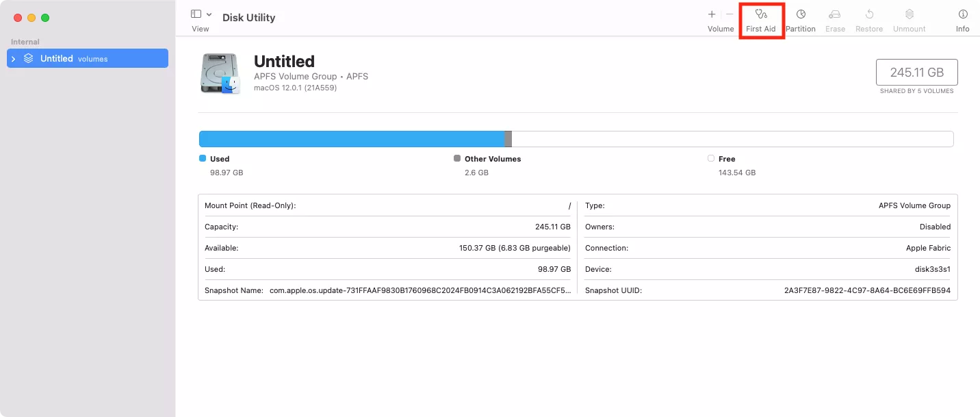Click the hard drive Finder disk image
Image resolution: width=980 pixels, height=417 pixels.
pos(220,73)
